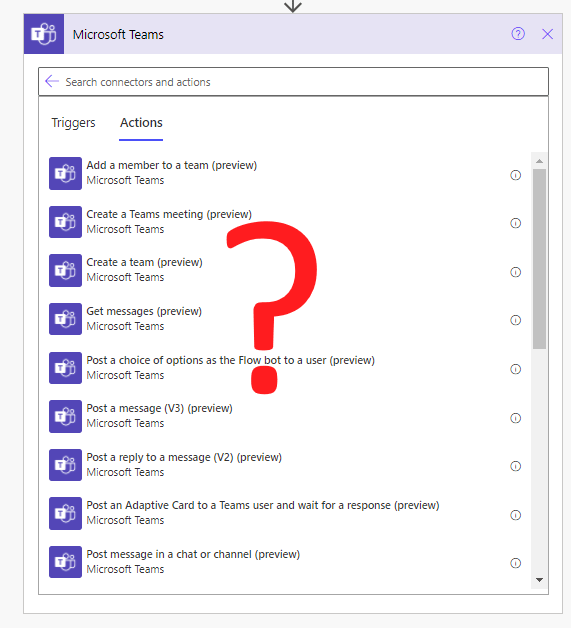View info icon for Create a team
The image size is (571, 628).
[x=515, y=272]
